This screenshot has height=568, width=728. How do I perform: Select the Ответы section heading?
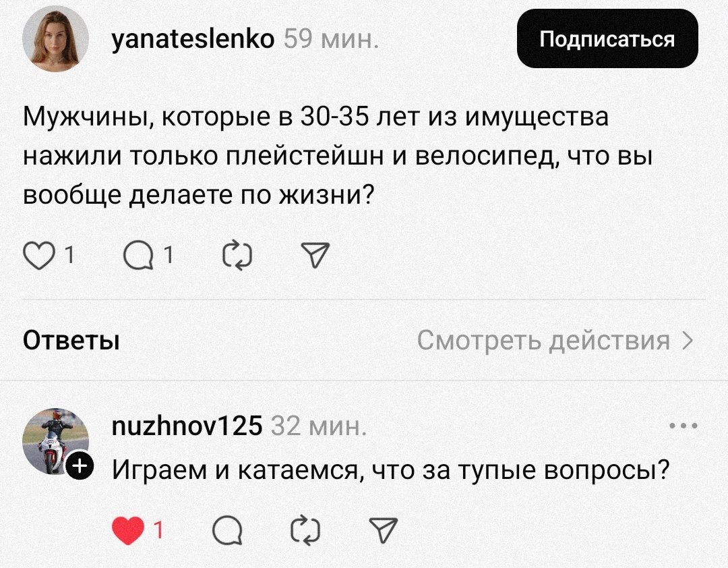tap(71, 341)
